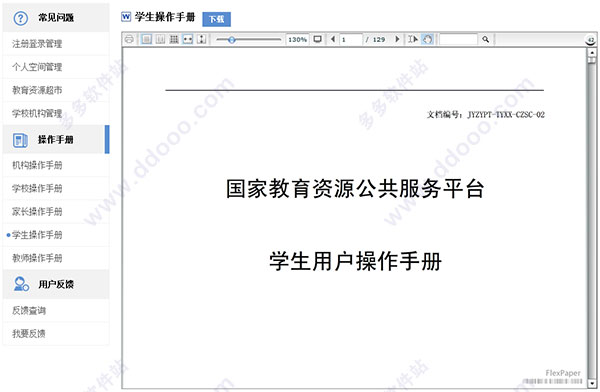Viewport: 600px width, 392px height.
Task: Open 常见问题 section header
Action: coord(56,18)
